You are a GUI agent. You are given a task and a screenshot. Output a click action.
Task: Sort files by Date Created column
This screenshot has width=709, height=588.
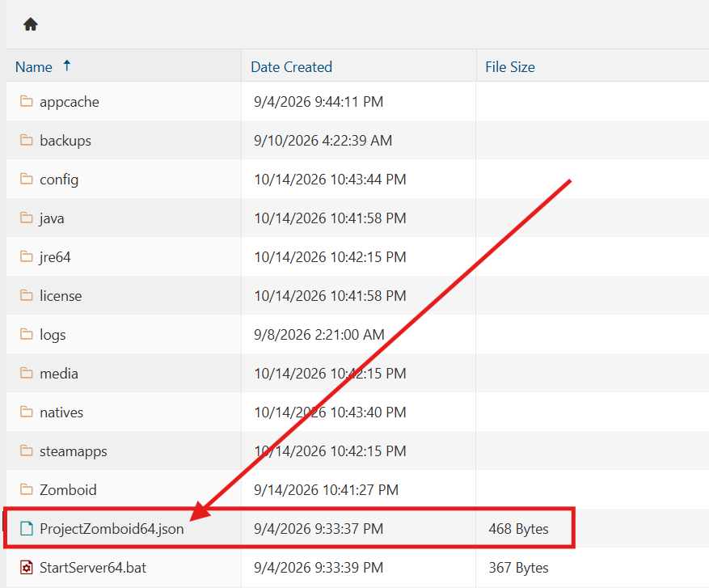[292, 67]
